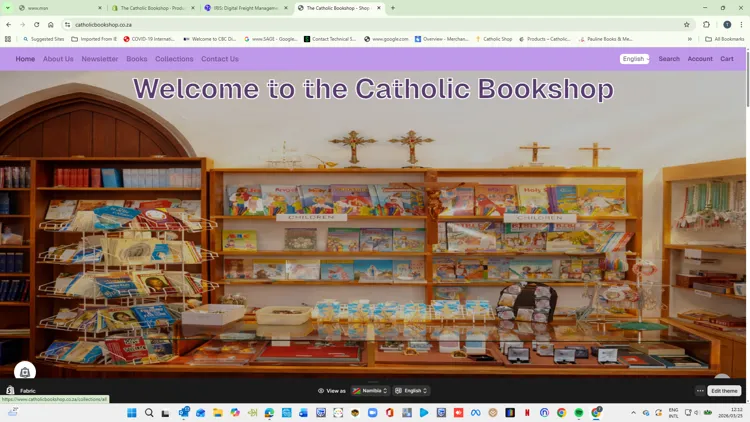Expand the English dropdown in preview bar
This screenshot has height=422, width=750.
pos(411,391)
